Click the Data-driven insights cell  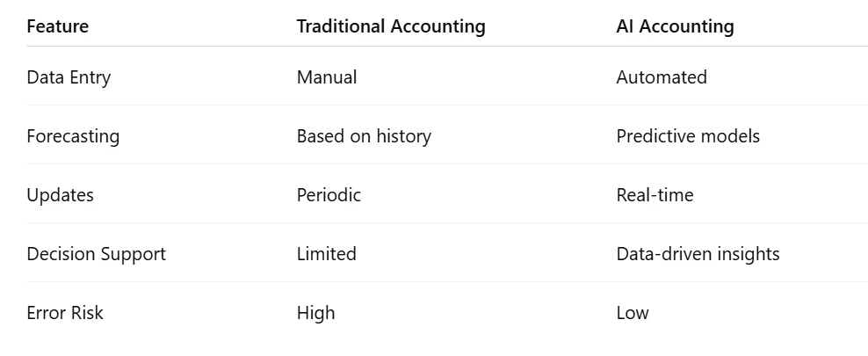click(x=698, y=254)
